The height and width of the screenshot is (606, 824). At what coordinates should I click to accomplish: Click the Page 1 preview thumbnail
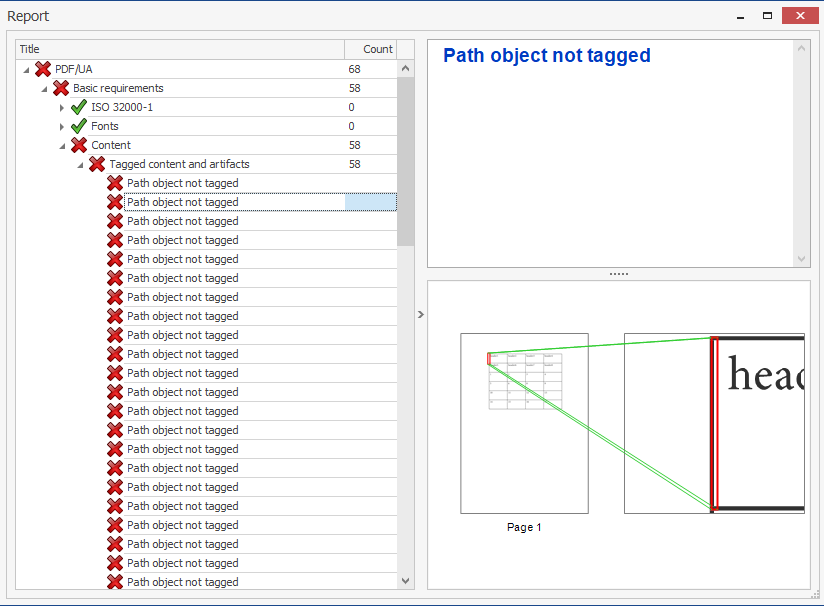point(524,422)
